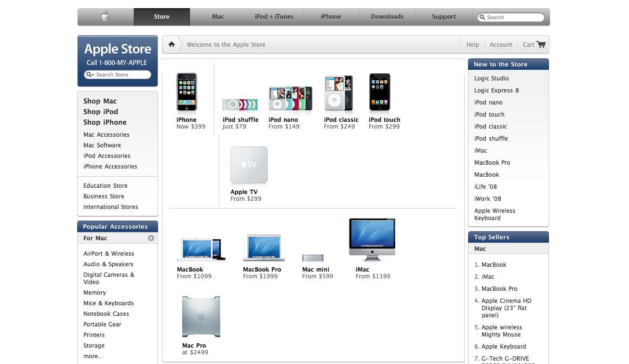The height and width of the screenshot is (364, 629).
Task: Open Apple Wireless Keyboard in New to Store
Action: (x=495, y=214)
